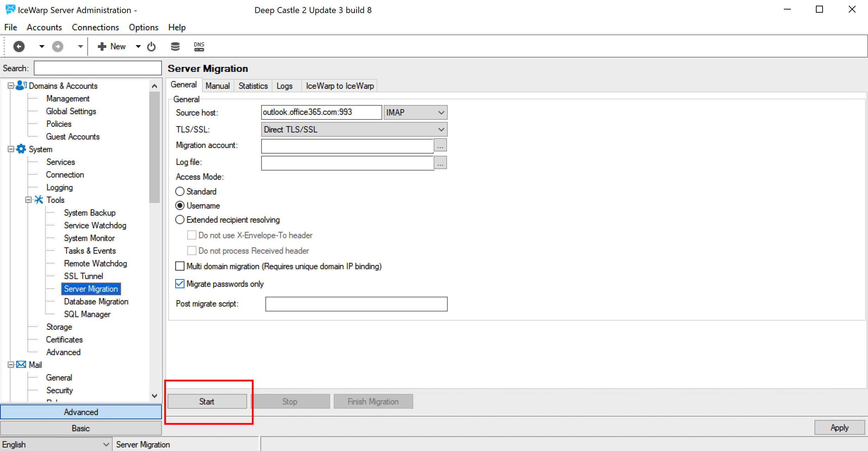
Task: Click the New plus toolbar button
Action: point(112,46)
